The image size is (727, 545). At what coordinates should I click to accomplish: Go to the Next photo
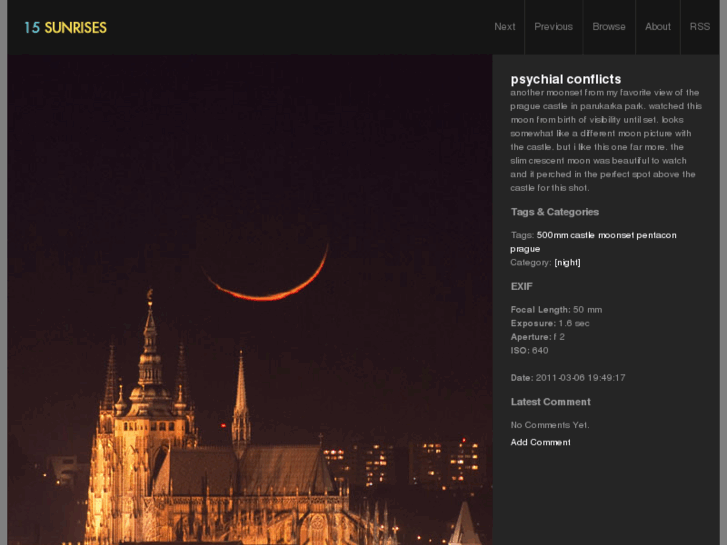[x=504, y=27]
